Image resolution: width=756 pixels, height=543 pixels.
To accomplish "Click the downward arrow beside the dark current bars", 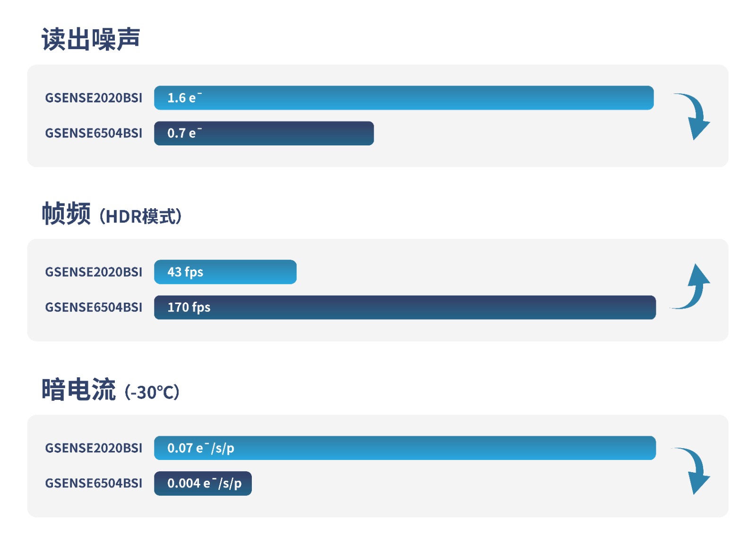I will point(692,471).
